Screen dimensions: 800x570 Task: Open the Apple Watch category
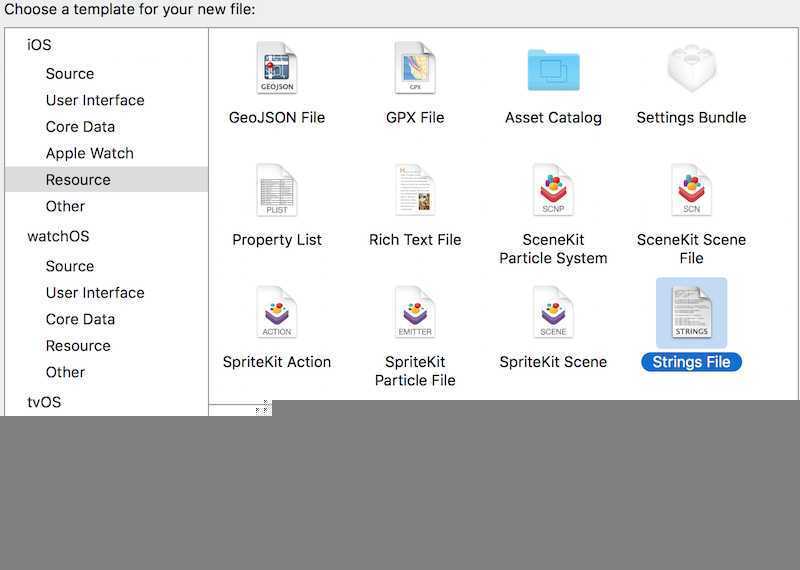pos(90,153)
